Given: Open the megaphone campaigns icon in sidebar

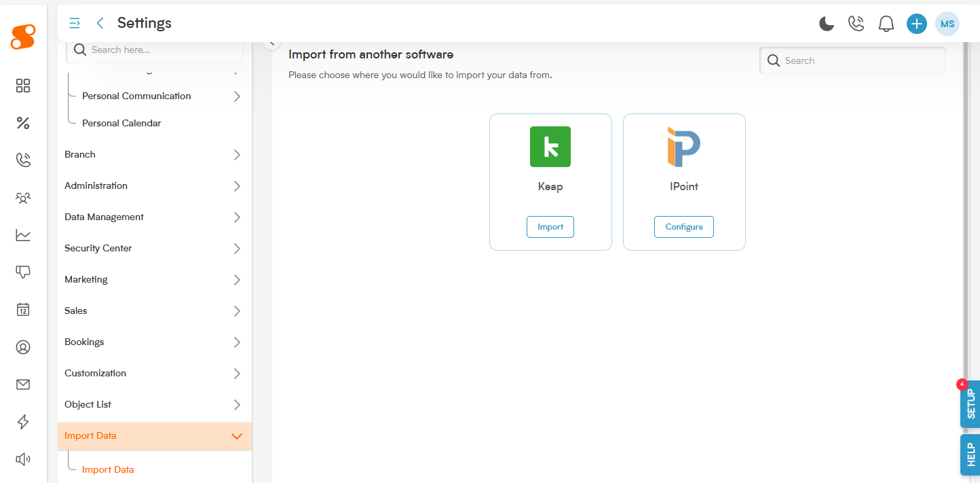Looking at the screenshot, I should click(x=23, y=459).
